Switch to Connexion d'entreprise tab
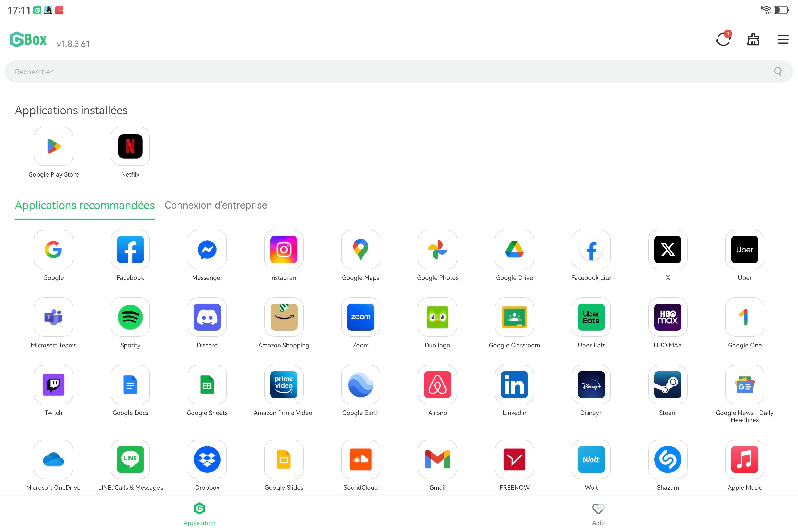The width and height of the screenshot is (798, 532). (216, 205)
